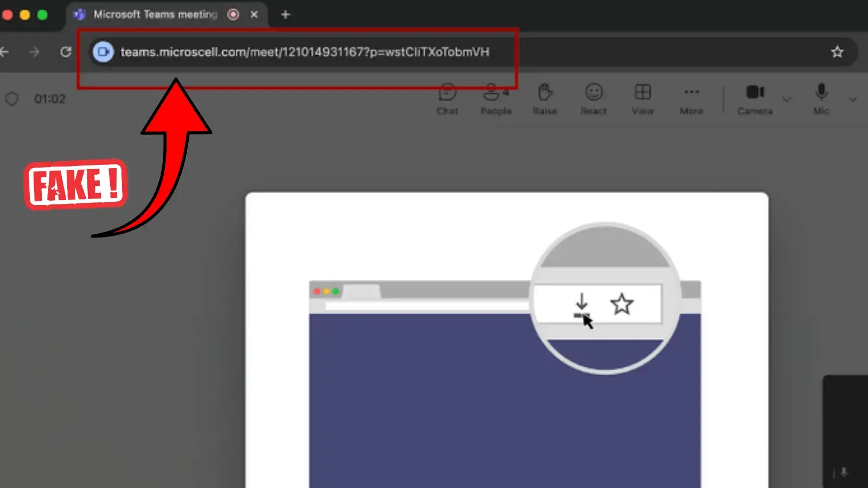Reload the current page
Viewport: 868px width, 488px height.
point(66,52)
